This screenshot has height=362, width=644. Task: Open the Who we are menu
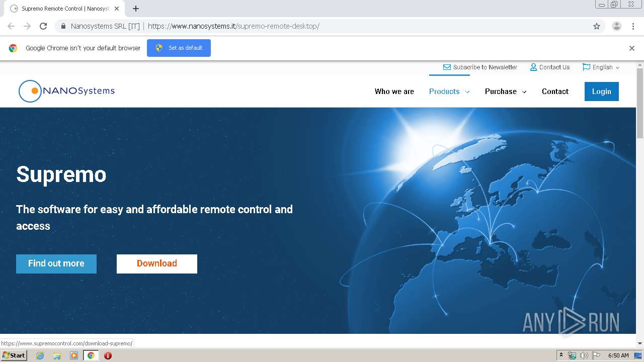[394, 92]
